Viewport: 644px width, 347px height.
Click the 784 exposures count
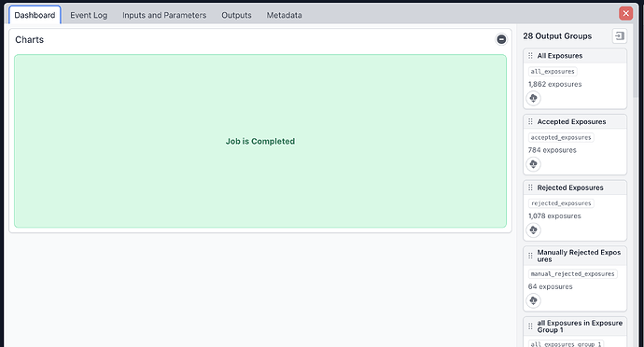(x=552, y=150)
